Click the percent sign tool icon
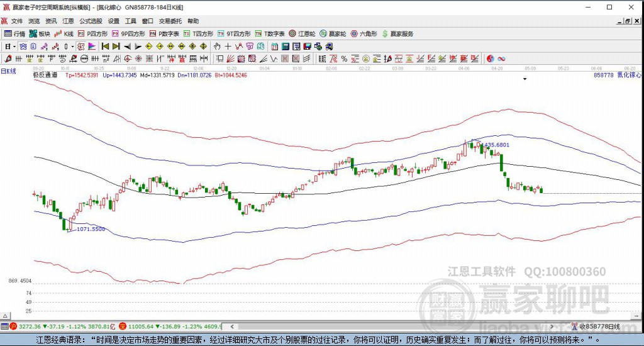 [344, 59]
